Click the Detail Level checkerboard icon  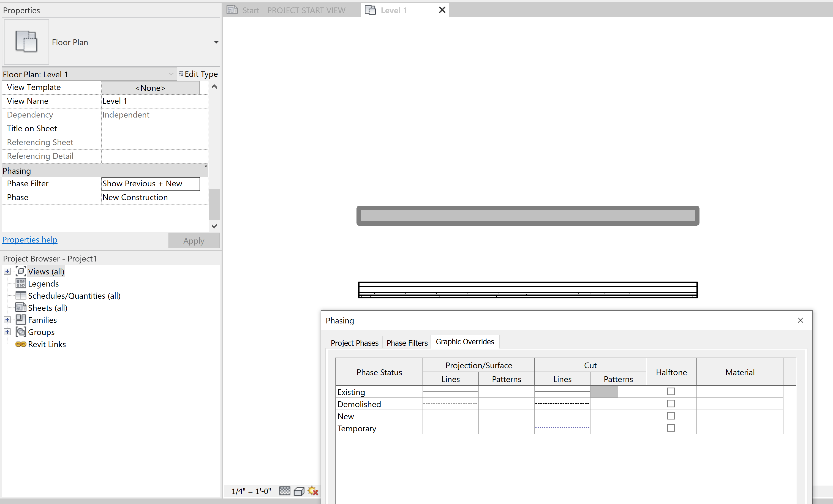[285, 491]
